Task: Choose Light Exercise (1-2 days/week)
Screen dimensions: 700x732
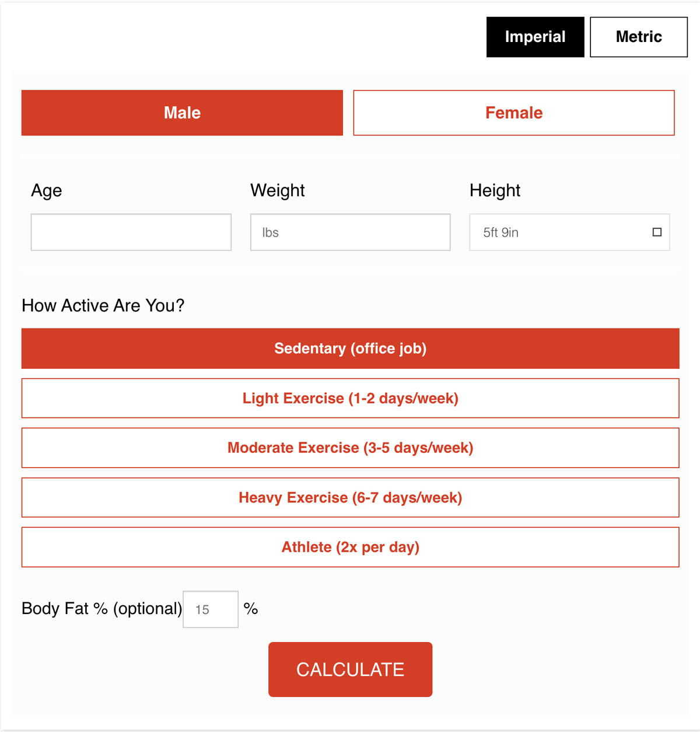Action: (x=350, y=398)
